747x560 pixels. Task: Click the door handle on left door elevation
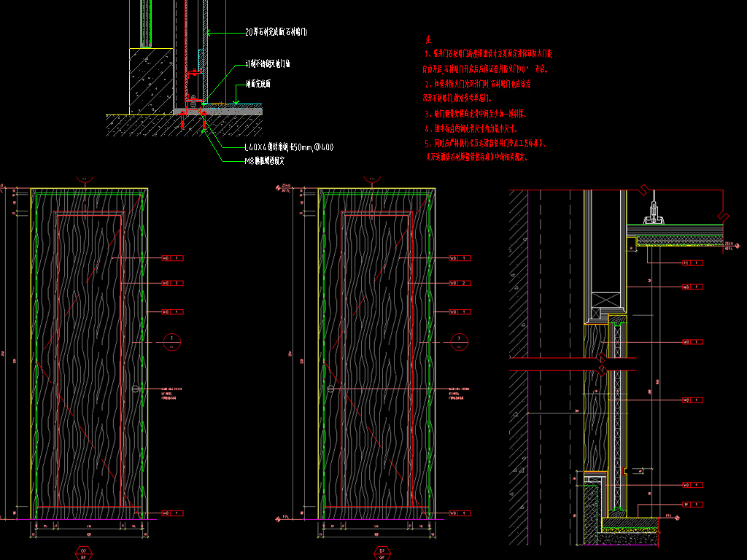pos(136,391)
